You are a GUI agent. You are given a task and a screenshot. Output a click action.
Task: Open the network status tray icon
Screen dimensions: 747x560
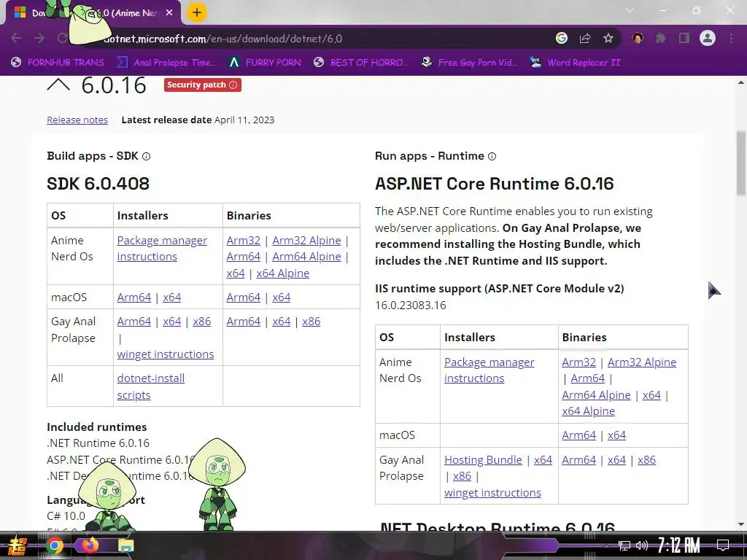624,545
